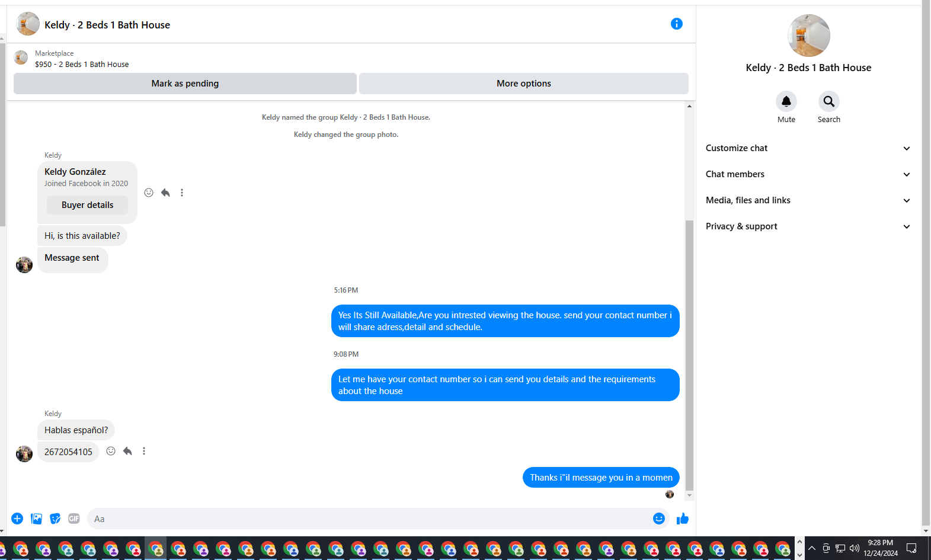Click the Search magnifier icon in the side panel

coord(829,101)
